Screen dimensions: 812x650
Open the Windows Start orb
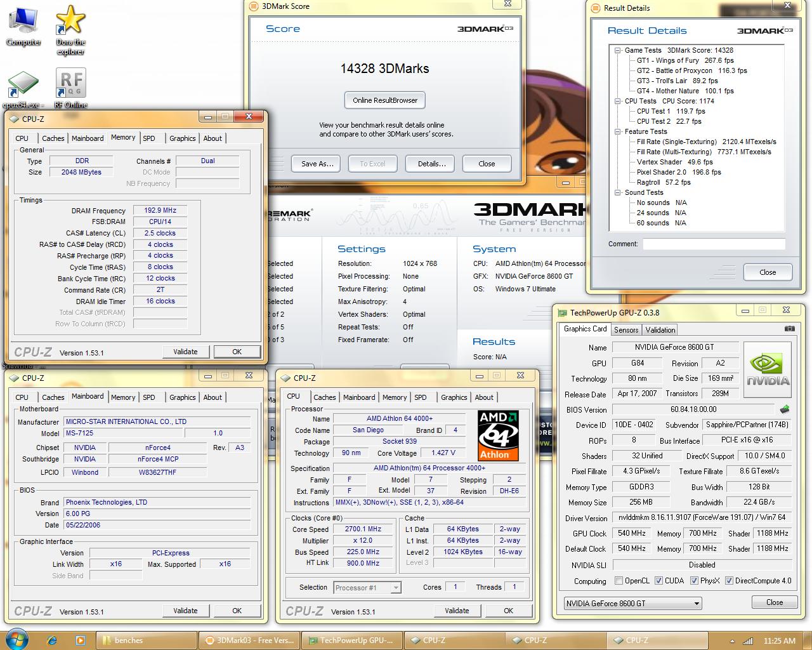(17, 640)
